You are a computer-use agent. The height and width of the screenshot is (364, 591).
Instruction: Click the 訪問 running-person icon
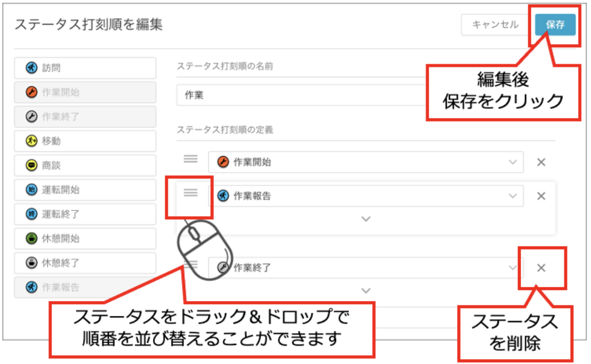click(x=31, y=68)
